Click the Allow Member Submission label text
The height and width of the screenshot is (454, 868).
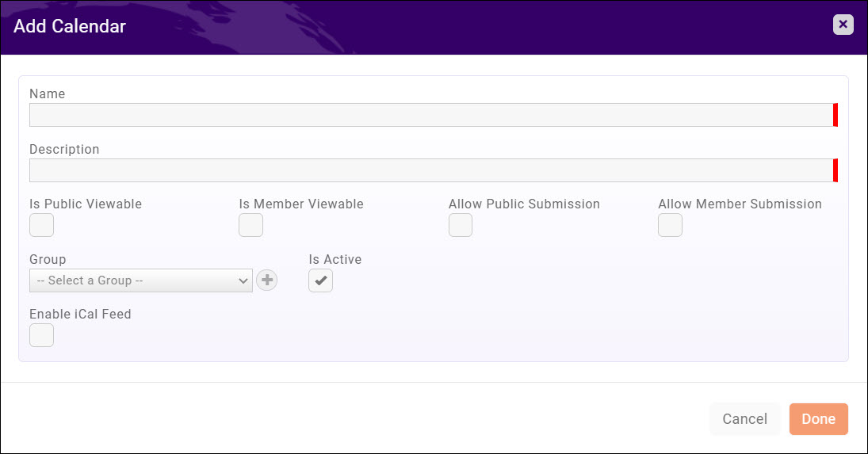tap(740, 204)
